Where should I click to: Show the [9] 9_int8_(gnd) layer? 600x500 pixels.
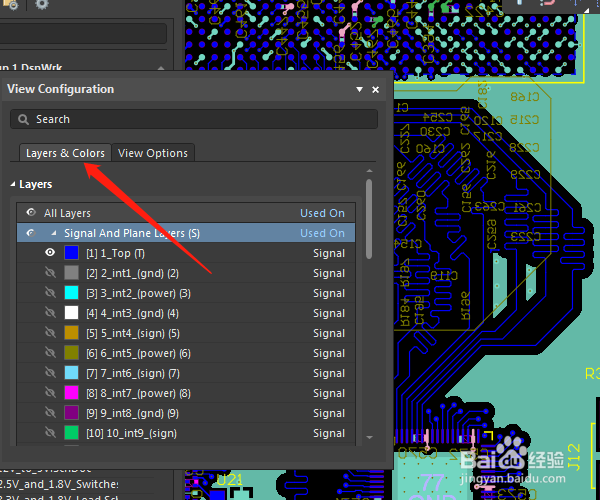point(50,412)
